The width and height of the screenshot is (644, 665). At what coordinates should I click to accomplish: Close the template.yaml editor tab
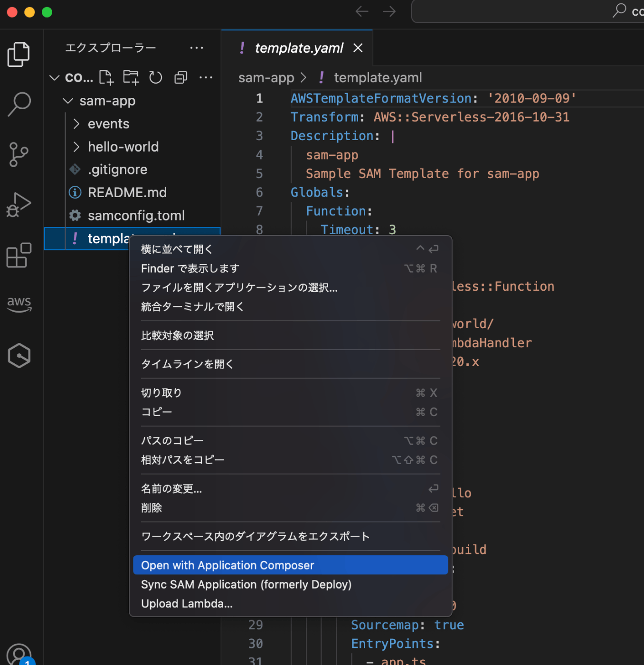tap(358, 48)
